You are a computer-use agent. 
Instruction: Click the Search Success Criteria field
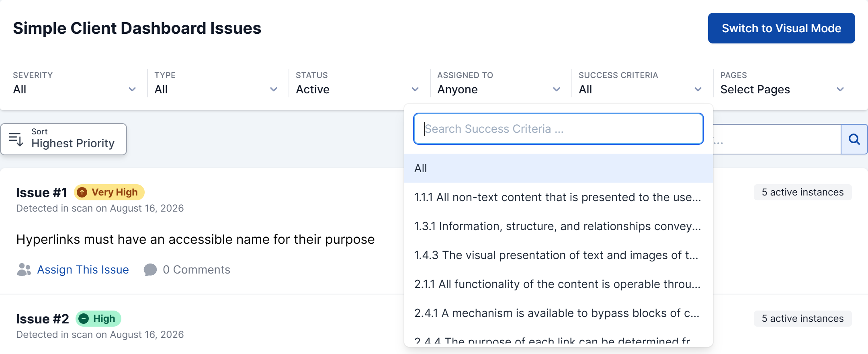point(559,129)
